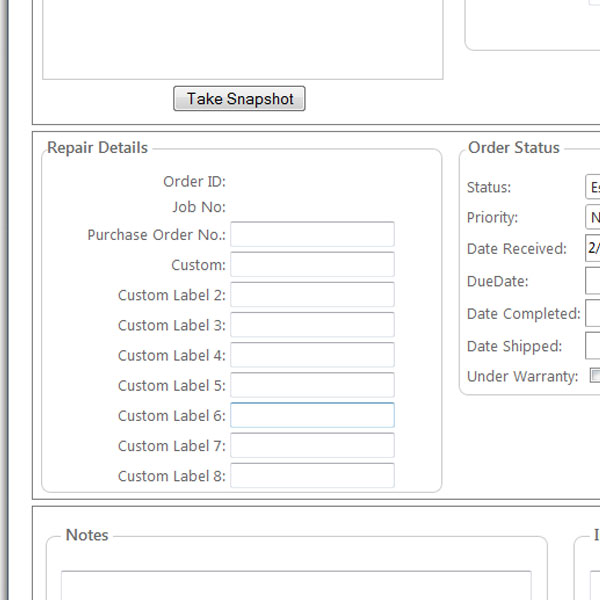Click the snapshot preview area above button

tap(242, 40)
